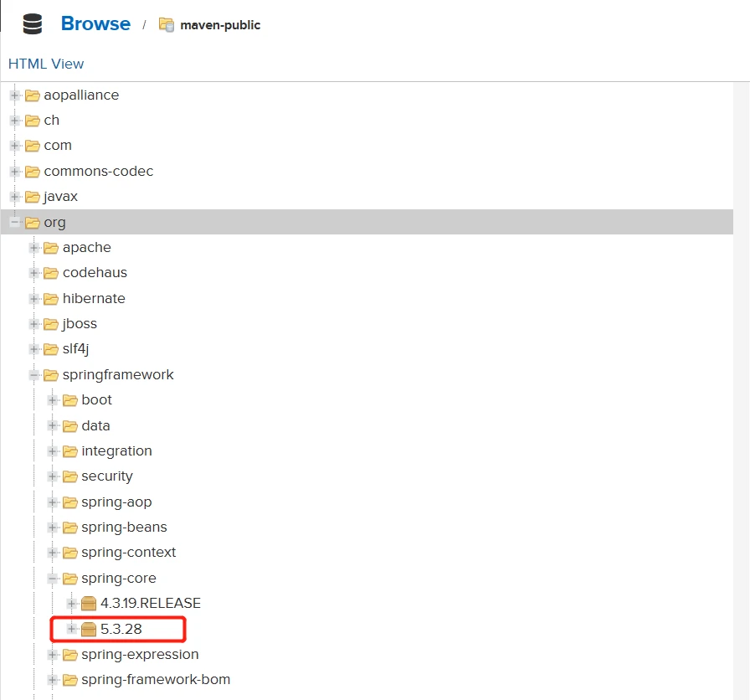Expand the 5.3.28 component node
This screenshot has width=750, height=700.
coord(71,629)
